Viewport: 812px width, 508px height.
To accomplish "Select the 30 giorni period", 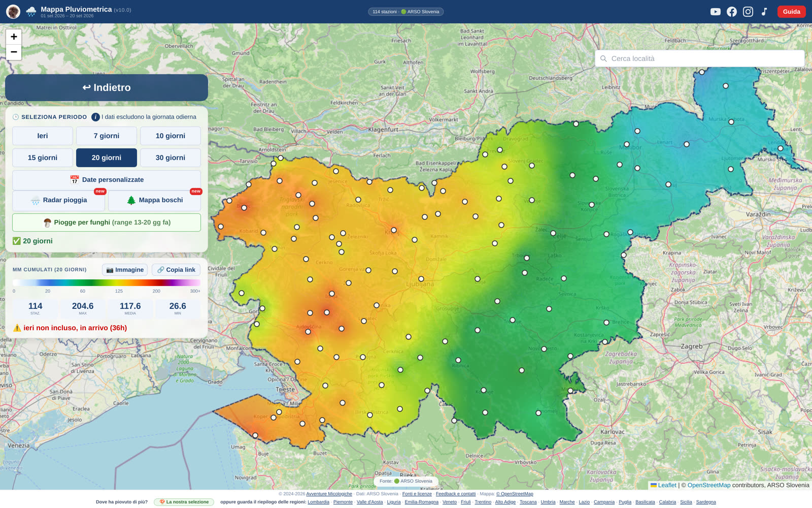I will pos(171,157).
